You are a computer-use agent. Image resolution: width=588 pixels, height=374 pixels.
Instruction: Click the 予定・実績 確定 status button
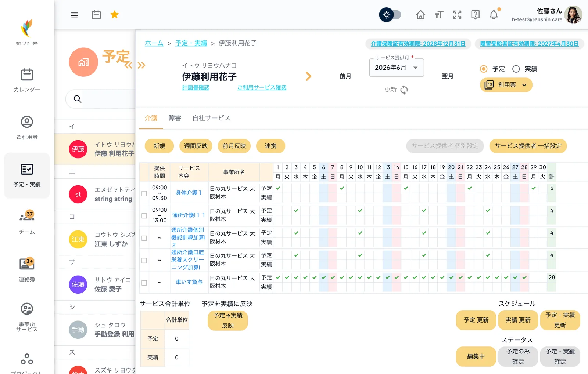(x=560, y=356)
